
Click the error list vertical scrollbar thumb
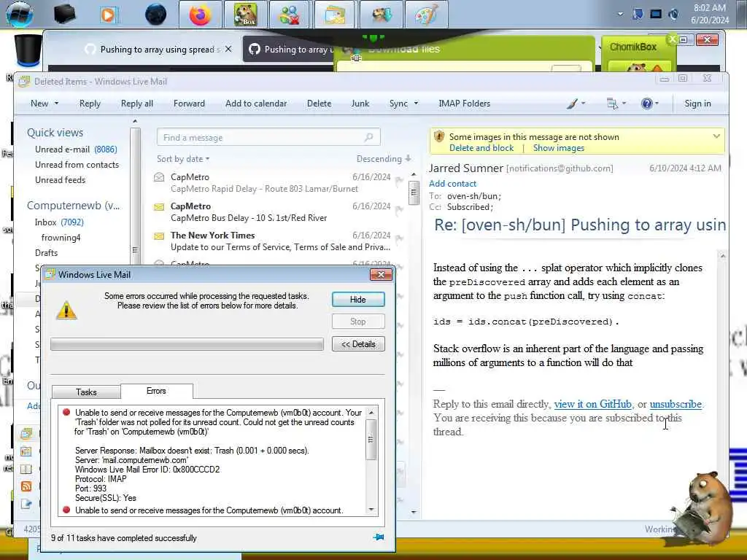[371, 440]
